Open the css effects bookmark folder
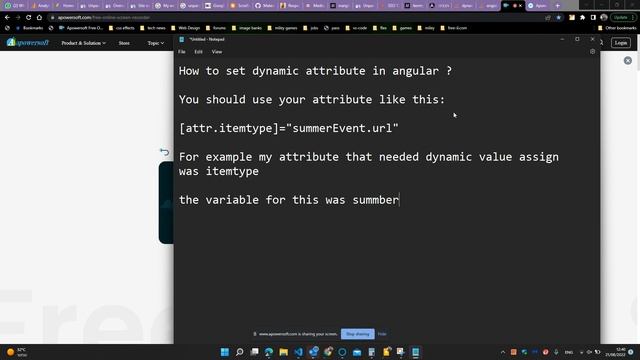 121,28
